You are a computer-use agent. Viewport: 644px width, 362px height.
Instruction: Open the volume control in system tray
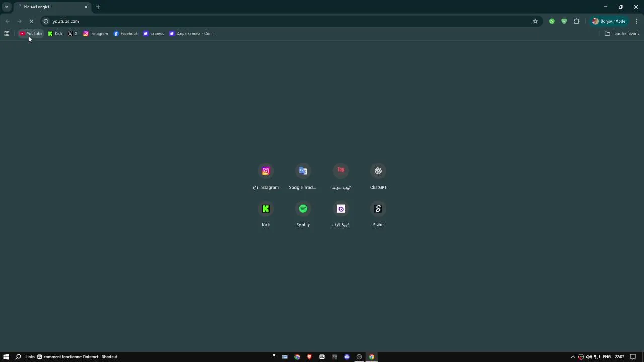coord(589,357)
